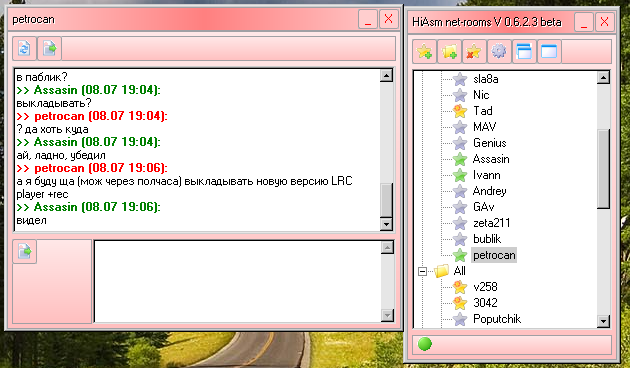The width and height of the screenshot is (630, 368).
Task: Click send-file icon in chat top toolbar
Action: pyautogui.click(x=49, y=49)
